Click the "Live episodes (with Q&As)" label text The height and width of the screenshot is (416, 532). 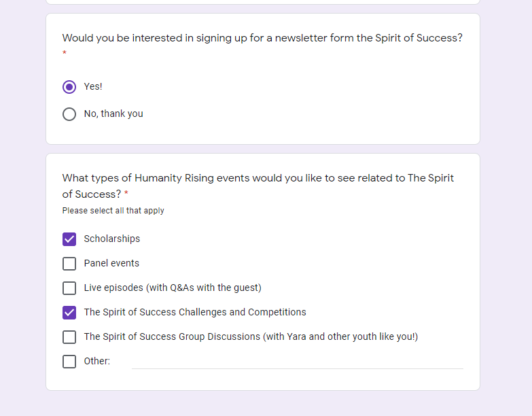click(x=173, y=288)
